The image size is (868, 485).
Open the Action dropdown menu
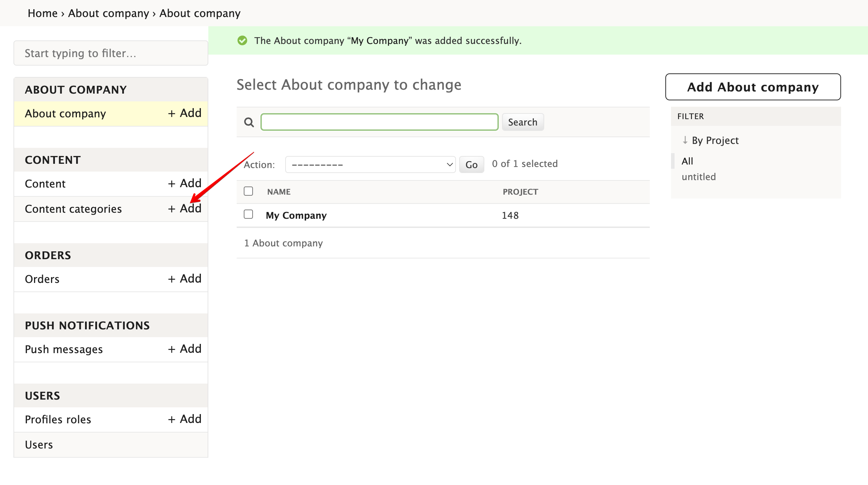(x=370, y=165)
